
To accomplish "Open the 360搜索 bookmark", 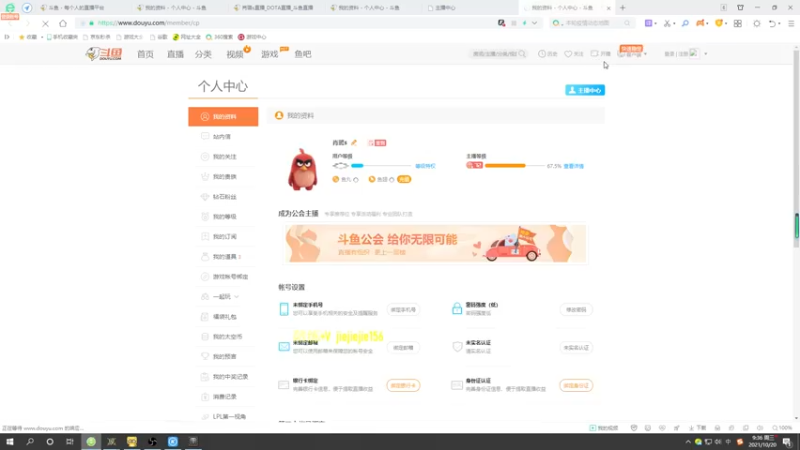I will click(219, 37).
